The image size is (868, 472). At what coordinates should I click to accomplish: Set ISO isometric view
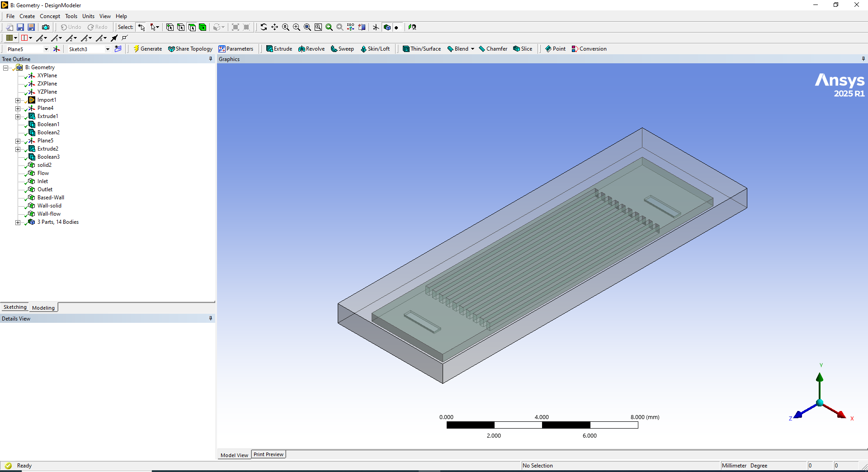tap(350, 27)
